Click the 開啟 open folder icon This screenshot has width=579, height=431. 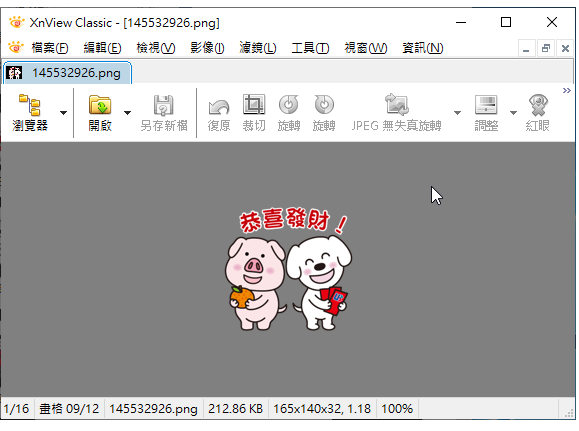click(100, 105)
